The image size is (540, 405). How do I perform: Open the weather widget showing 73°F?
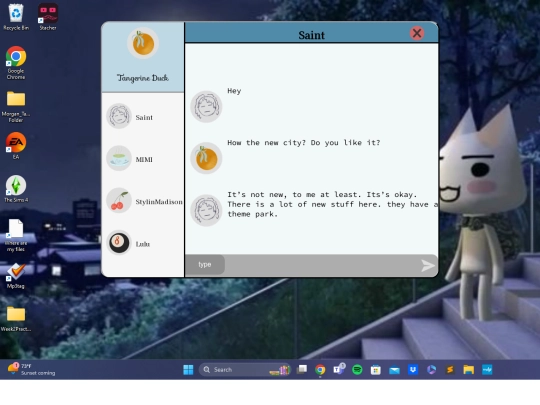click(x=31, y=369)
